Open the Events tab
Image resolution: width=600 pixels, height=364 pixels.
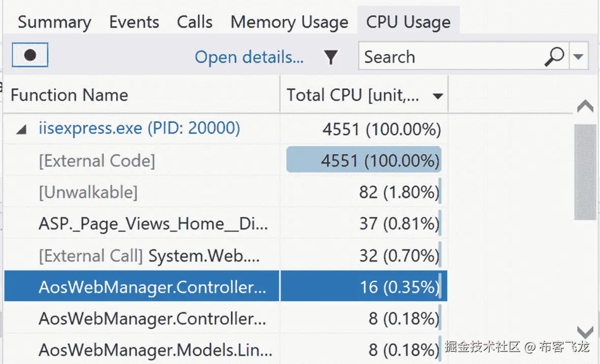tap(134, 22)
